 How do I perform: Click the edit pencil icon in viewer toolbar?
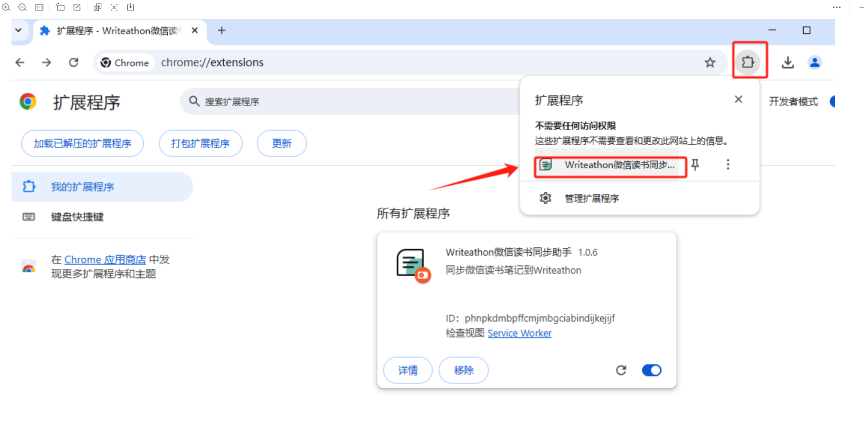pyautogui.click(x=77, y=7)
